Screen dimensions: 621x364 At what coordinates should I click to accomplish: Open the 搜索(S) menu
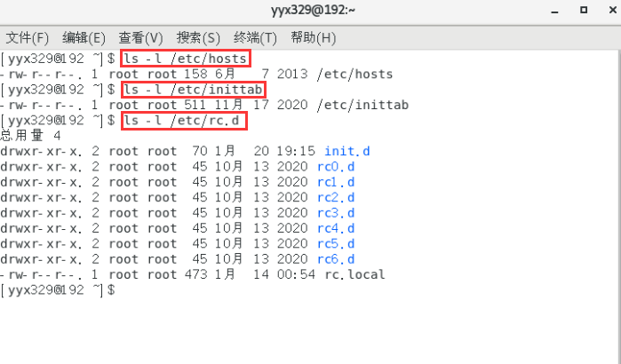click(198, 38)
